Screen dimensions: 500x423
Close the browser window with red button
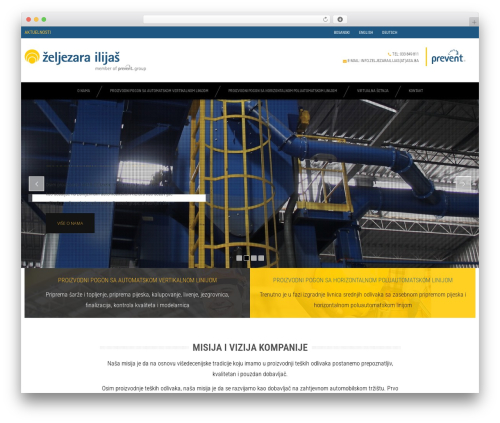click(29, 19)
